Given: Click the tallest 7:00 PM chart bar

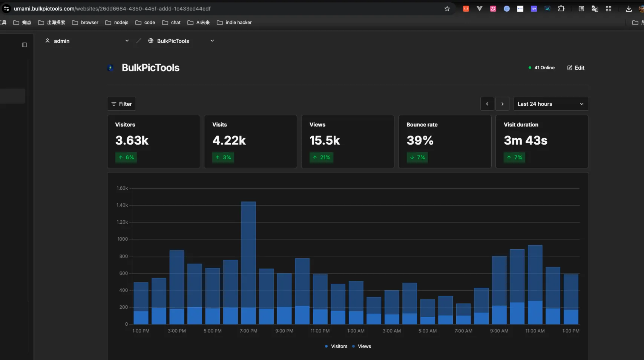Looking at the screenshot, I should click(x=248, y=263).
